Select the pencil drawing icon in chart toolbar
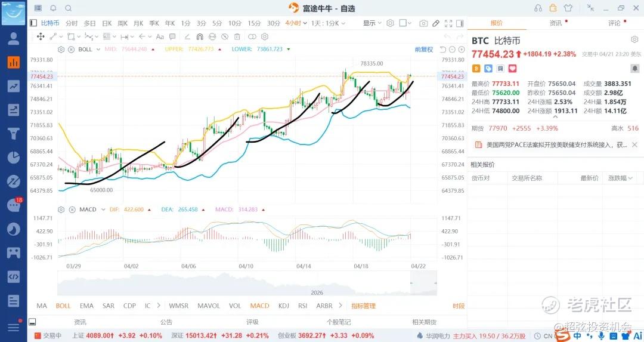This screenshot has width=644, height=342. [x=436, y=23]
